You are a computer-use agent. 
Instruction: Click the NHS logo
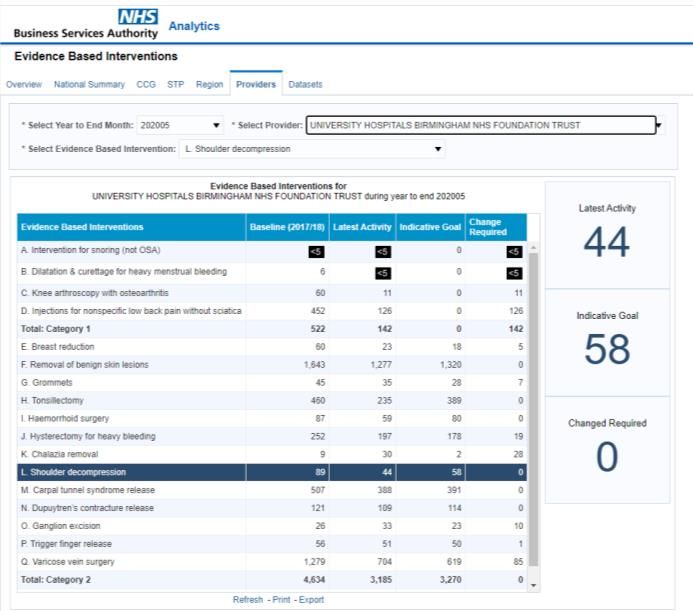[x=138, y=17]
